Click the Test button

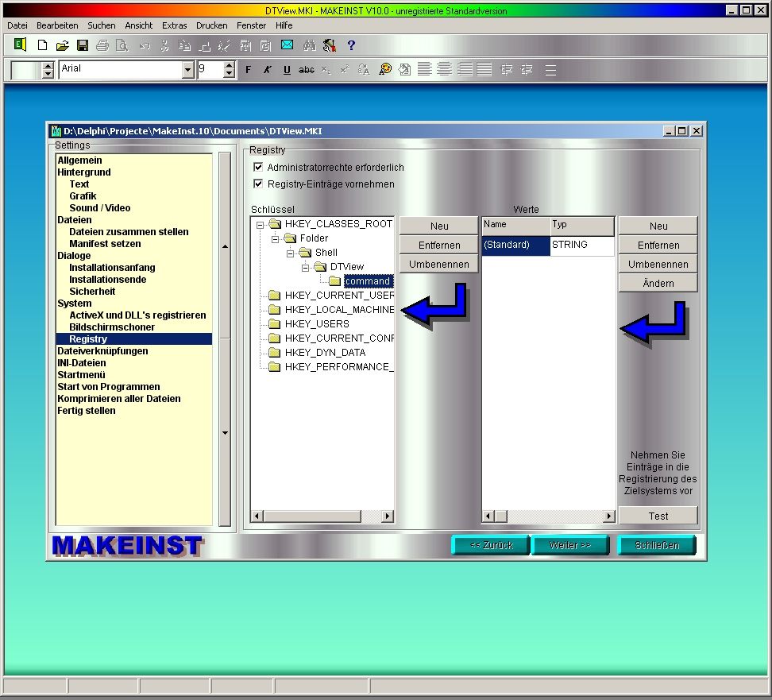658,516
